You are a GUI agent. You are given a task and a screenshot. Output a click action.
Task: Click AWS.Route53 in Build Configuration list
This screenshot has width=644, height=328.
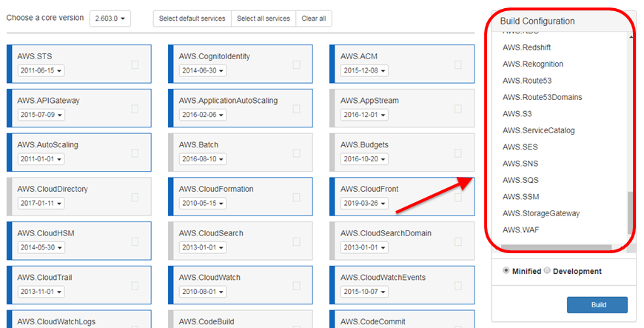[527, 81]
